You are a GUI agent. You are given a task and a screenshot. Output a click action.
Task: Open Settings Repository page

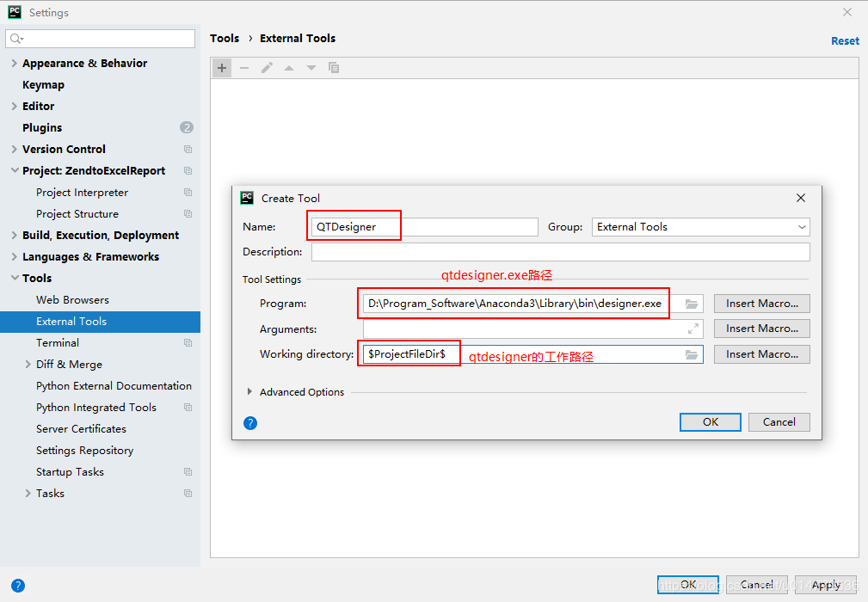(x=84, y=451)
